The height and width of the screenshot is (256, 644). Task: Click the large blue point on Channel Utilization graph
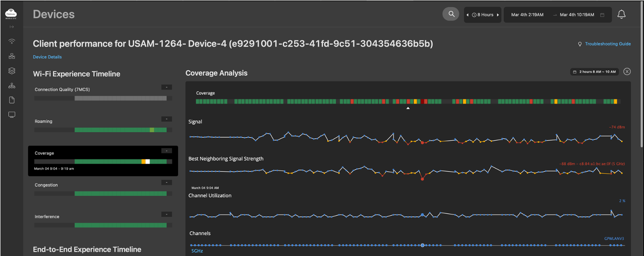pos(422,215)
